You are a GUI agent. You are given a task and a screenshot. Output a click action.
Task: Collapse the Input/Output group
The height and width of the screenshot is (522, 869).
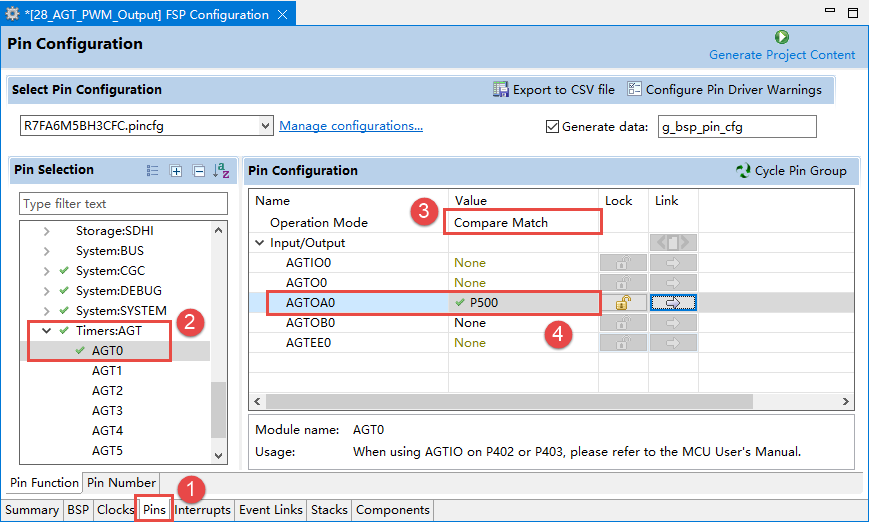(x=259, y=243)
